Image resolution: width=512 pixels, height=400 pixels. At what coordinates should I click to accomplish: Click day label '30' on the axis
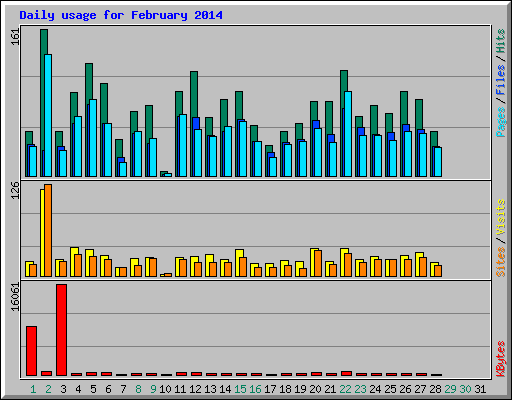tap(465, 389)
